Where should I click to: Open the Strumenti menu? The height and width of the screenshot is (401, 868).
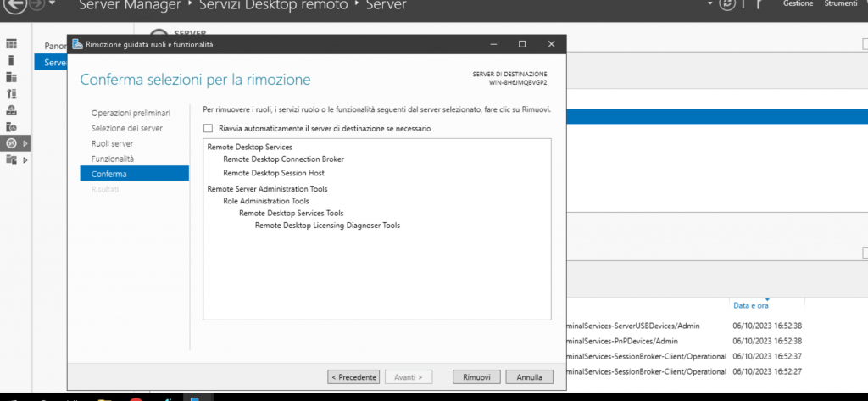tap(841, 4)
